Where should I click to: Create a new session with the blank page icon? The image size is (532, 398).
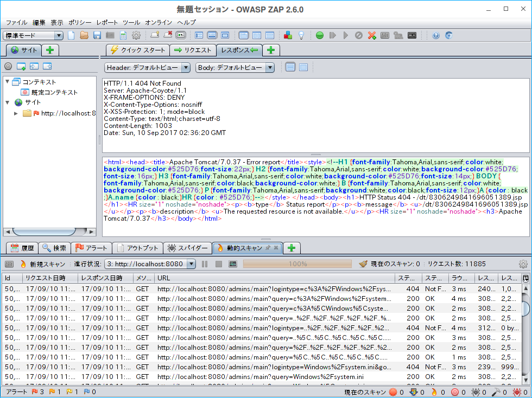(71, 35)
